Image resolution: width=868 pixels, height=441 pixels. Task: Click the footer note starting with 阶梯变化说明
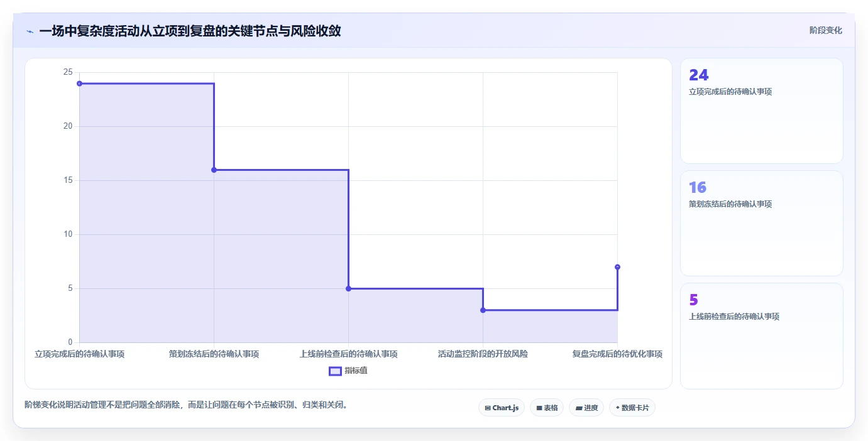click(186, 405)
